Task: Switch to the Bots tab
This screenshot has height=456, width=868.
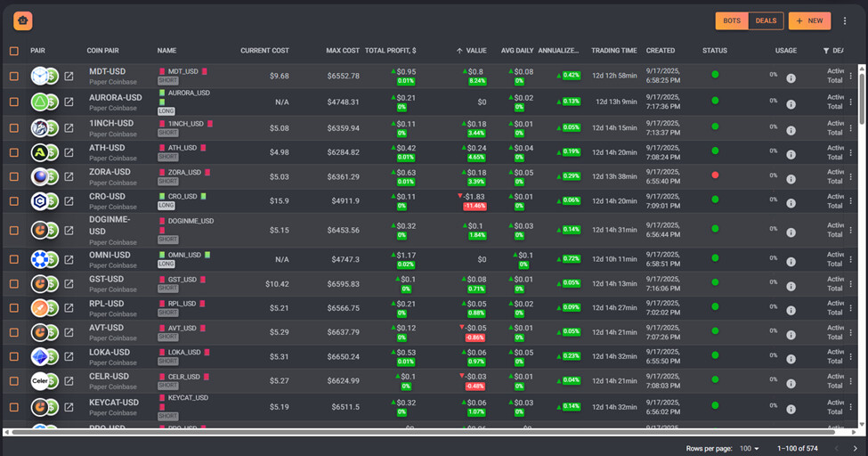Action: point(732,20)
